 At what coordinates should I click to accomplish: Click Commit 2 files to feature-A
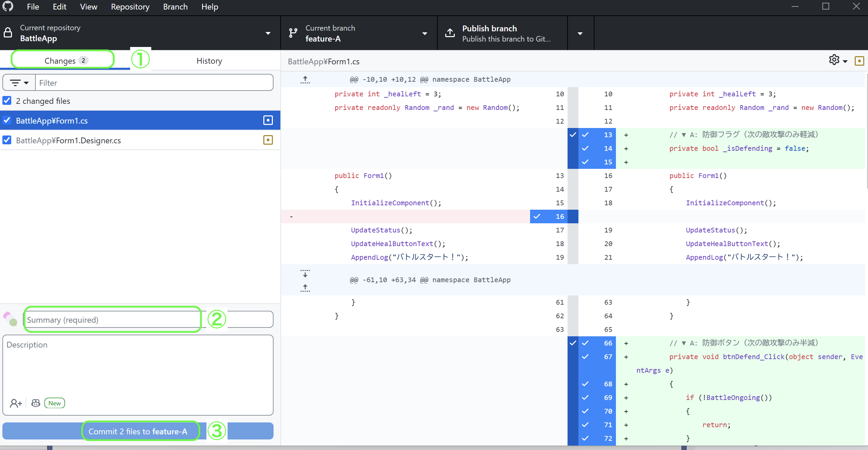(138, 431)
